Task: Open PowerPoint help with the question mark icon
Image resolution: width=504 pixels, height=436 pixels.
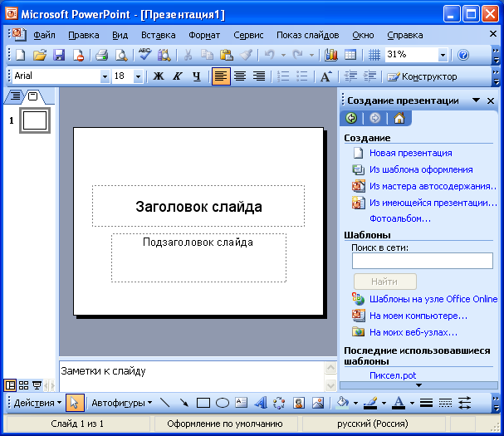Action: tap(463, 55)
